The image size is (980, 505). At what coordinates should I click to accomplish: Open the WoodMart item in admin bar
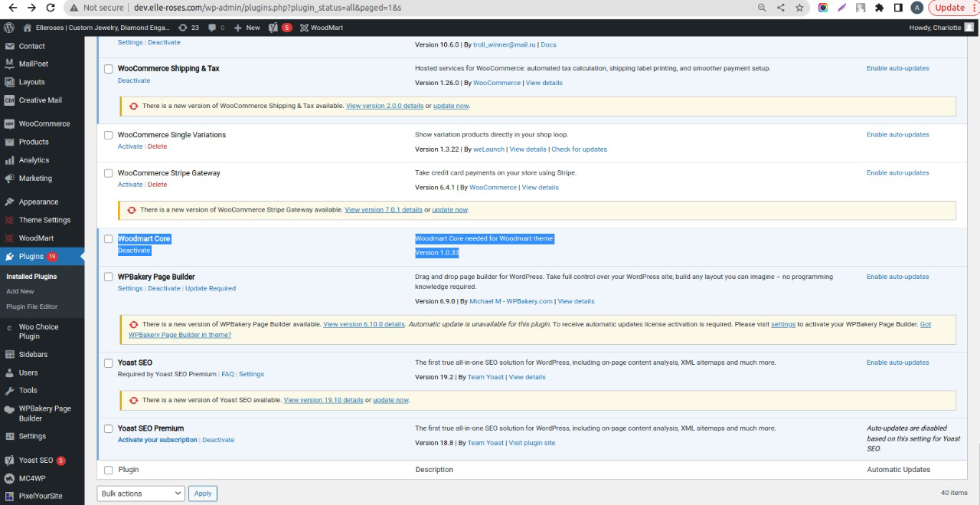(322, 28)
